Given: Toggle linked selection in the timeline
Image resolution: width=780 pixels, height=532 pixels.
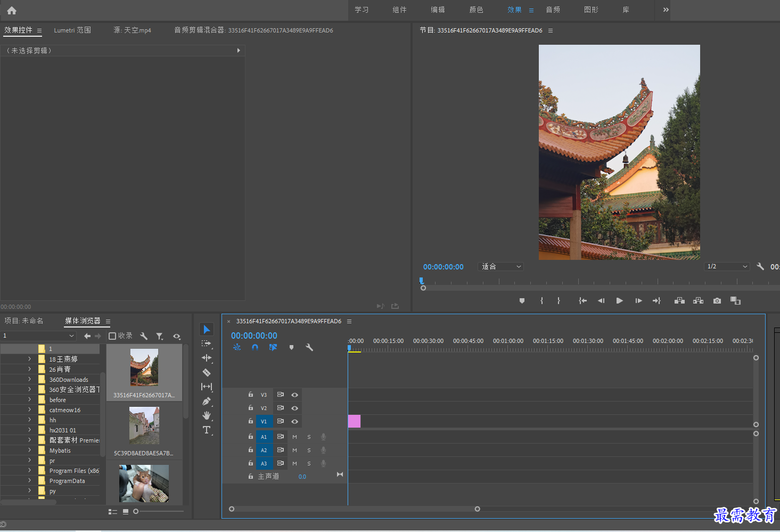Looking at the screenshot, I should coord(273,347).
